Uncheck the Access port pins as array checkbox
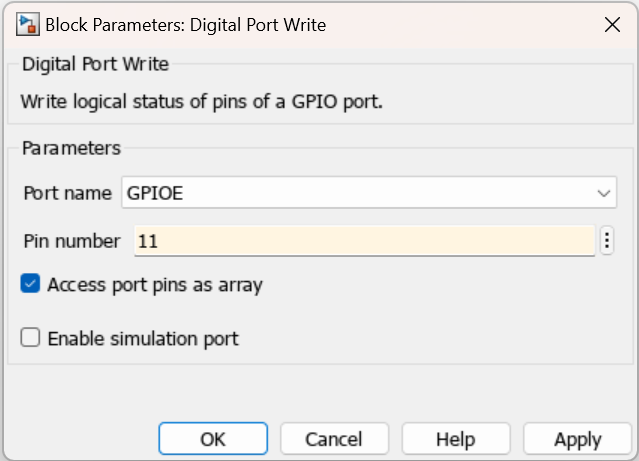This screenshot has height=461, width=639. coord(31,285)
